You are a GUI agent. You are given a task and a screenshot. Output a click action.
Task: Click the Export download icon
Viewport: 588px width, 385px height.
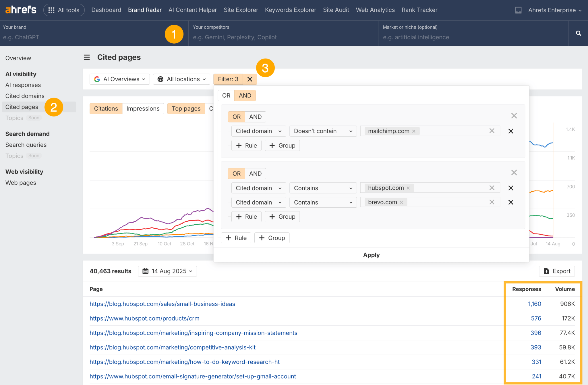click(x=546, y=271)
